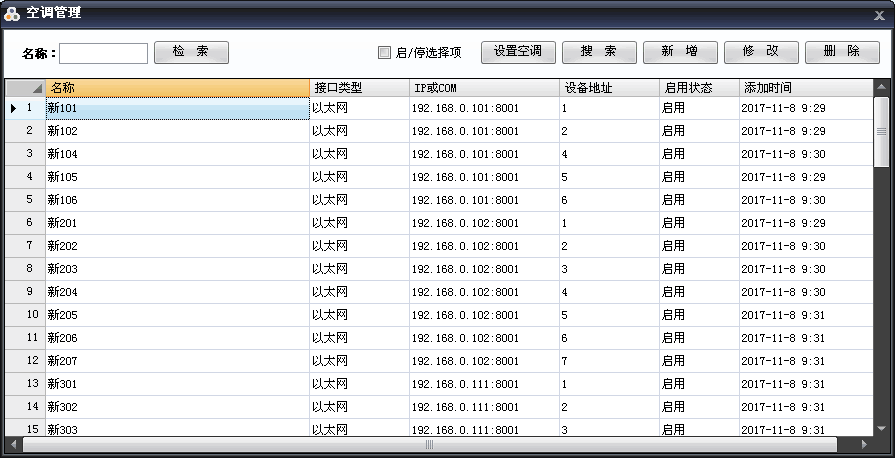Add a new entry with 新增
The image size is (895, 458).
[679, 52]
